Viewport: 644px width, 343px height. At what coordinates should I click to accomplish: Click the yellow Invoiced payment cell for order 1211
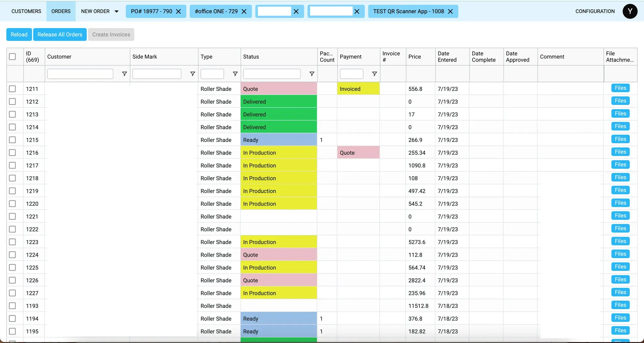pos(358,89)
